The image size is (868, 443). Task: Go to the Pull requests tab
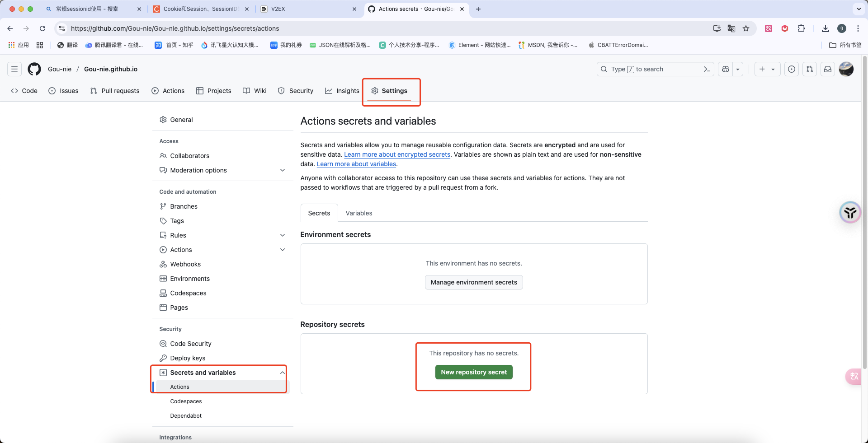click(x=115, y=91)
